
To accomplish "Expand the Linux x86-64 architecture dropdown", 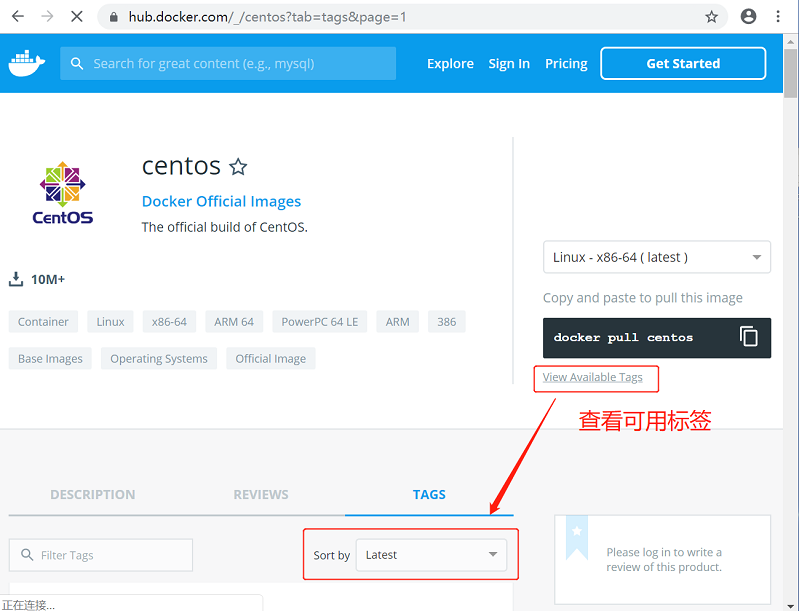I will (x=656, y=257).
